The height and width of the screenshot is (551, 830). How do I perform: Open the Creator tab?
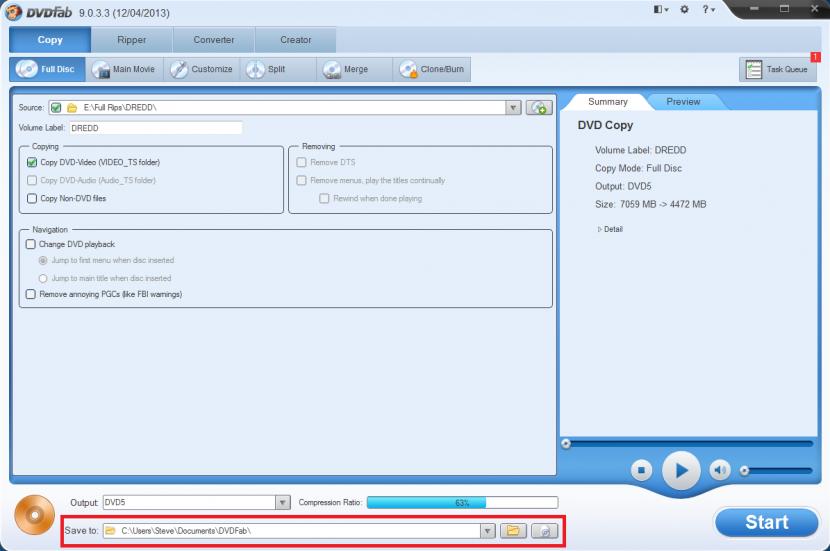coord(295,40)
